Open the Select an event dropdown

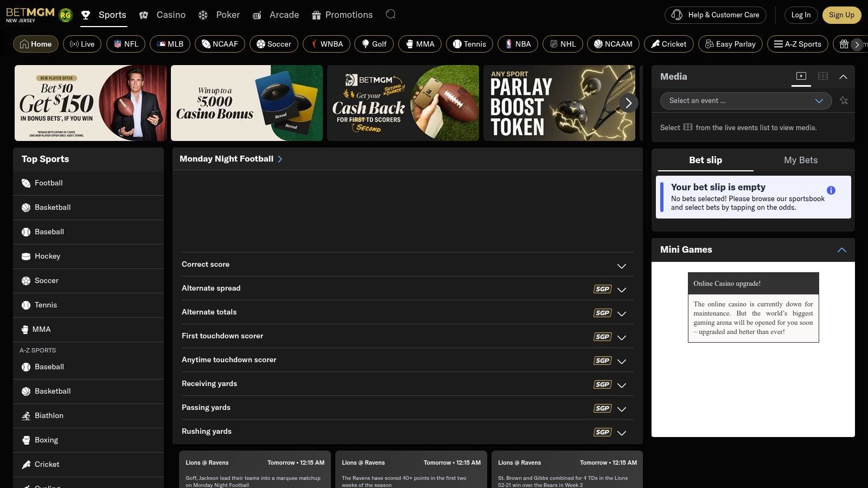(x=745, y=101)
